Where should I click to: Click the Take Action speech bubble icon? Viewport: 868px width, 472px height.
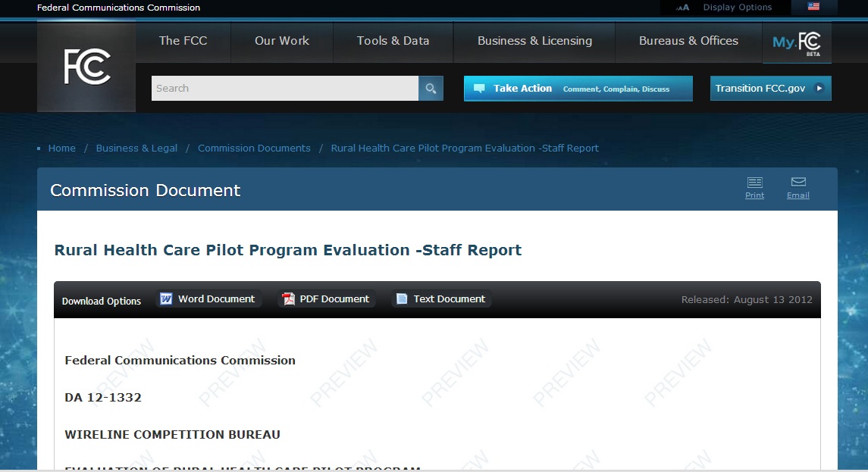479,89
